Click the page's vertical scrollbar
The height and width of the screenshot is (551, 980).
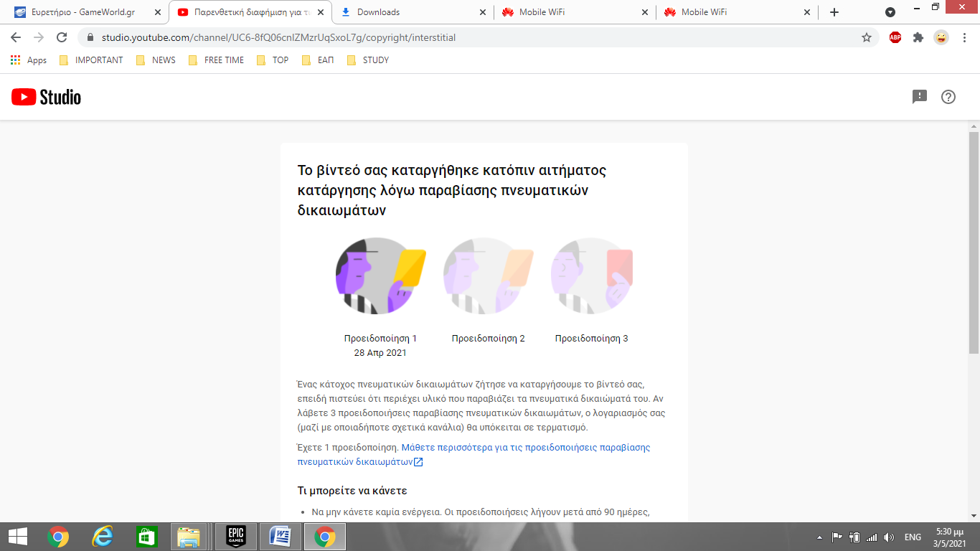pyautogui.click(x=974, y=244)
